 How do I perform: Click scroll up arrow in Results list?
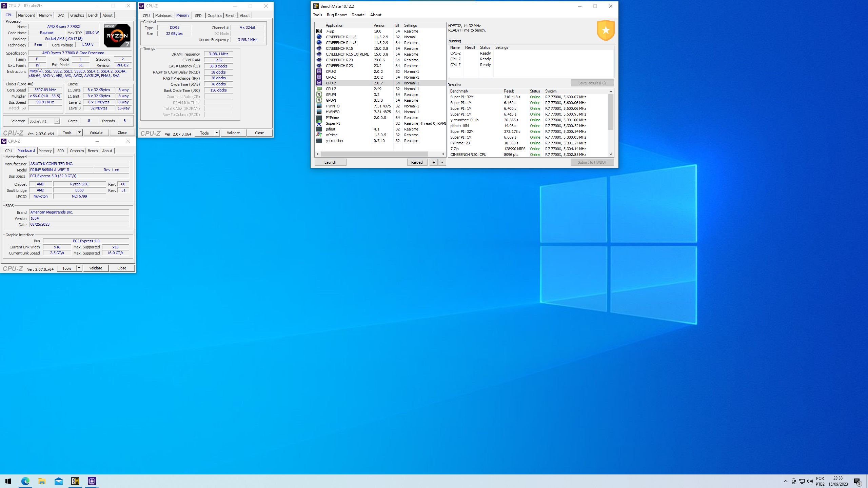[611, 91]
